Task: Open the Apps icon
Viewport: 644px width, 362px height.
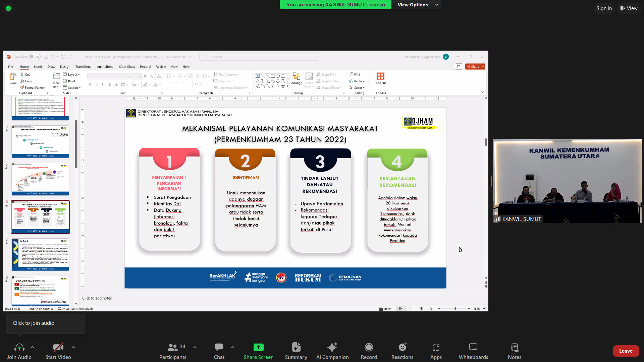Action: click(x=436, y=347)
